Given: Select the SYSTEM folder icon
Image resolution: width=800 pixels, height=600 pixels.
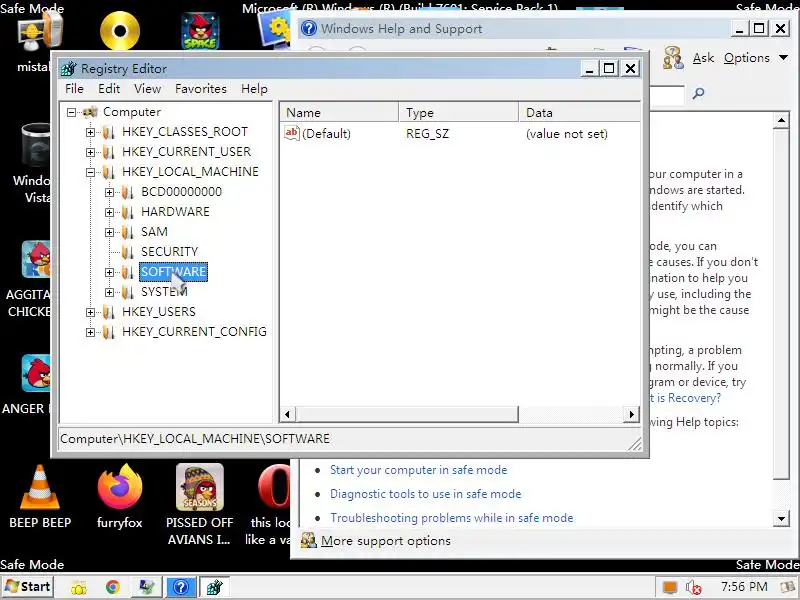Looking at the screenshot, I should (x=128, y=292).
